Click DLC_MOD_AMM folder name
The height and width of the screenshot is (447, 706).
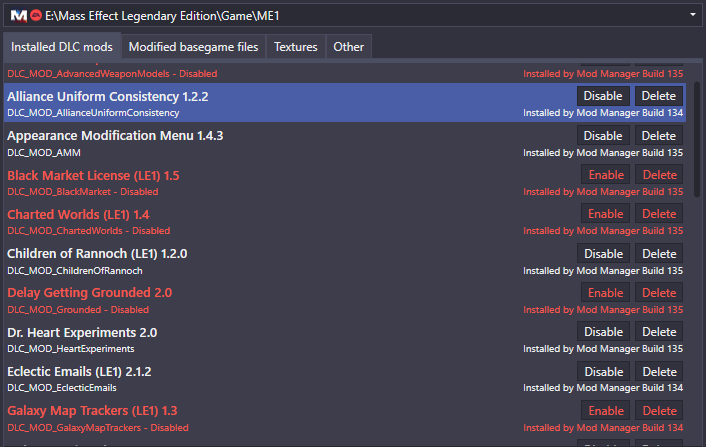[x=44, y=153]
